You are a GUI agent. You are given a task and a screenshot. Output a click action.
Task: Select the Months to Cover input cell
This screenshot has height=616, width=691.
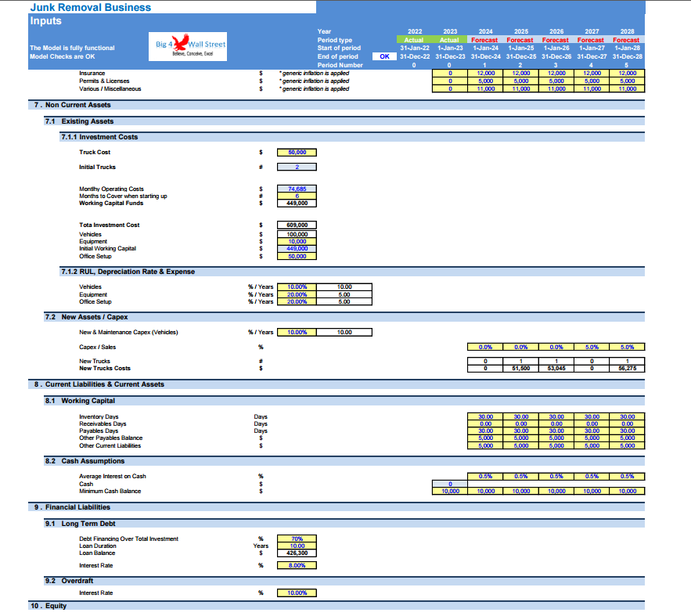click(297, 196)
